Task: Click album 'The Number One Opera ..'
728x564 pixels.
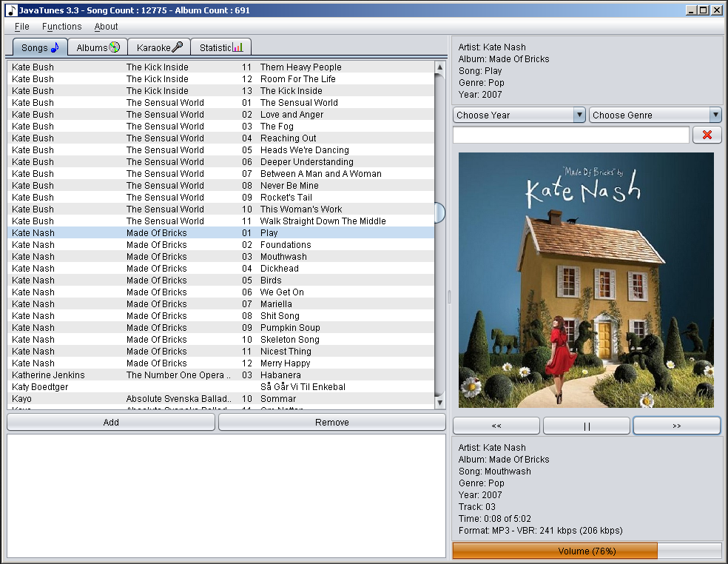Action: pos(178,375)
